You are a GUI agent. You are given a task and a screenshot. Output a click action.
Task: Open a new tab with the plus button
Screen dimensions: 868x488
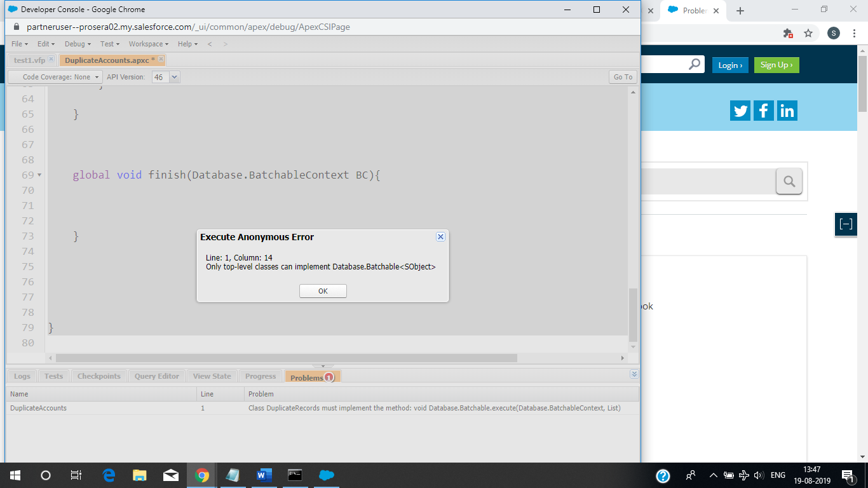point(740,10)
